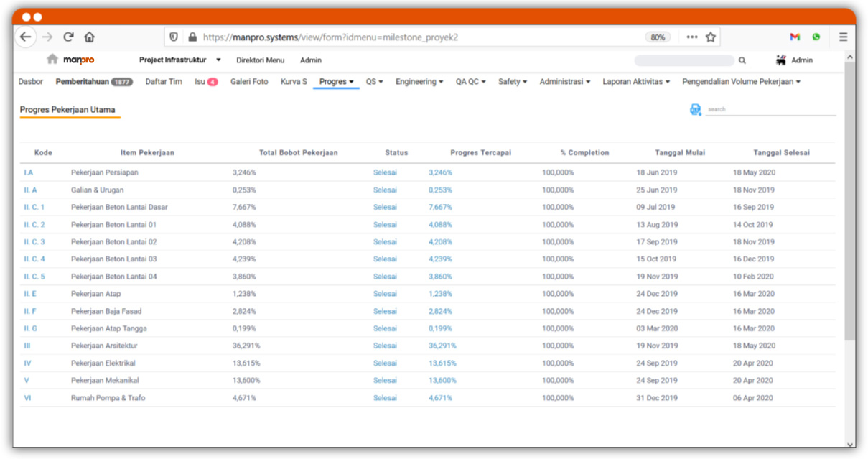Reload the page with refresh icon
This screenshot has height=459, width=868.
point(69,37)
